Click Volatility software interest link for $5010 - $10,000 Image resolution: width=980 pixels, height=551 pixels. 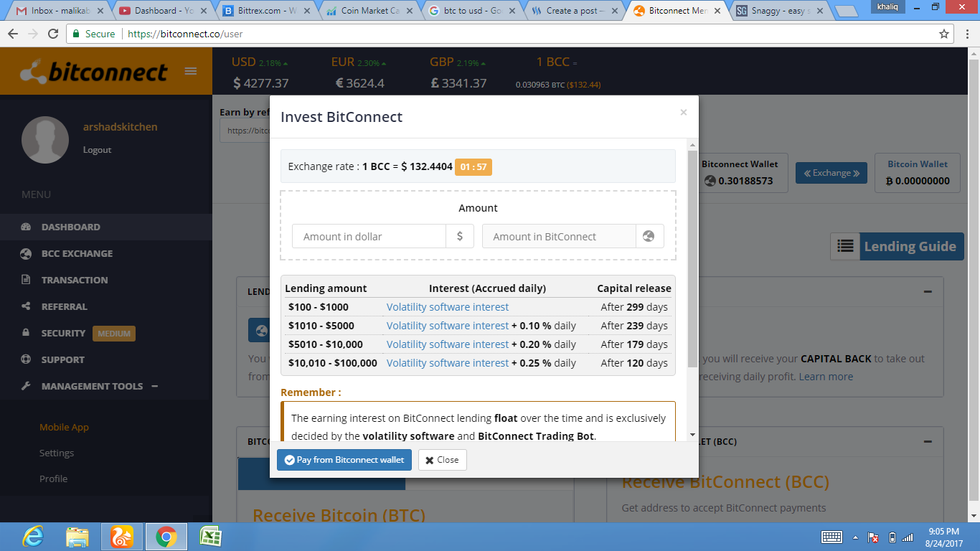(x=448, y=344)
